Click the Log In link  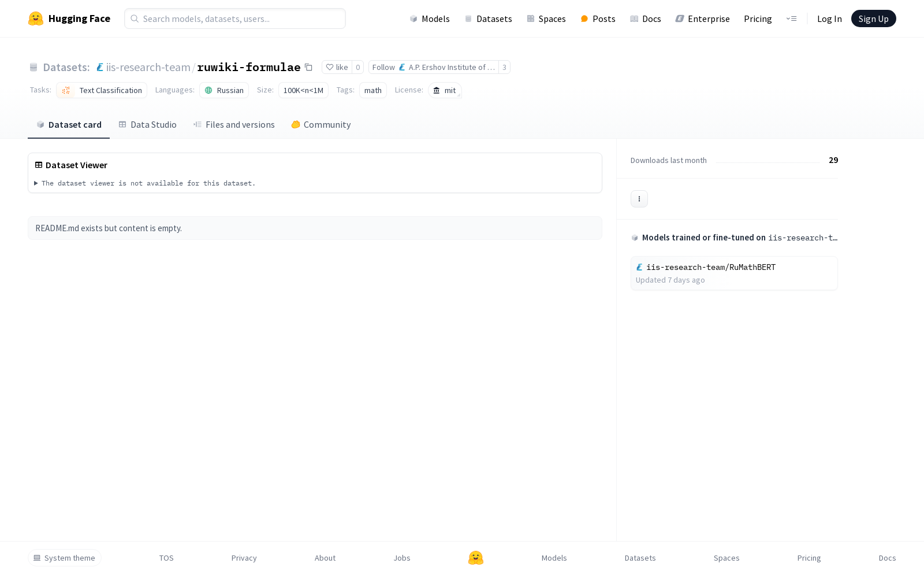pyautogui.click(x=829, y=18)
